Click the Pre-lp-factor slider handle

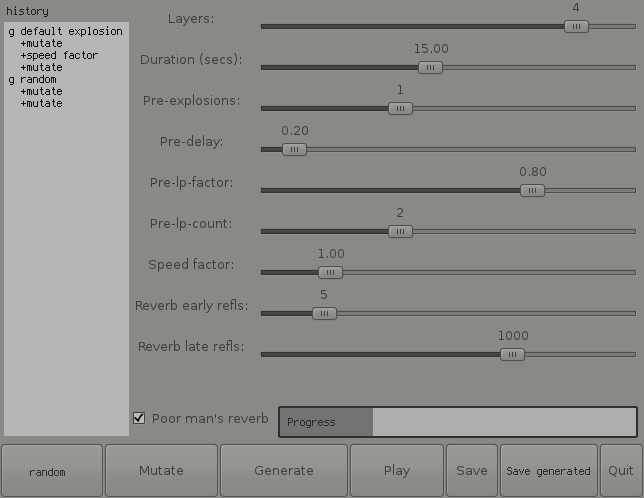click(x=532, y=190)
